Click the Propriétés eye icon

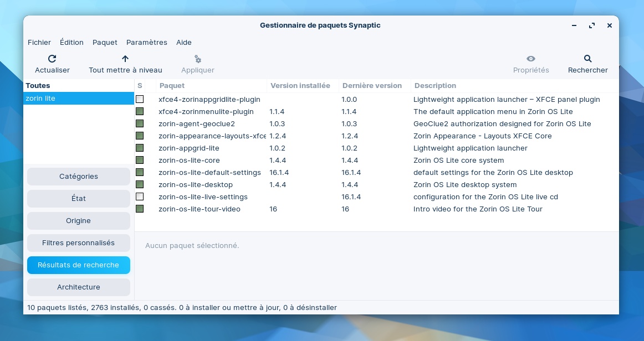(531, 59)
